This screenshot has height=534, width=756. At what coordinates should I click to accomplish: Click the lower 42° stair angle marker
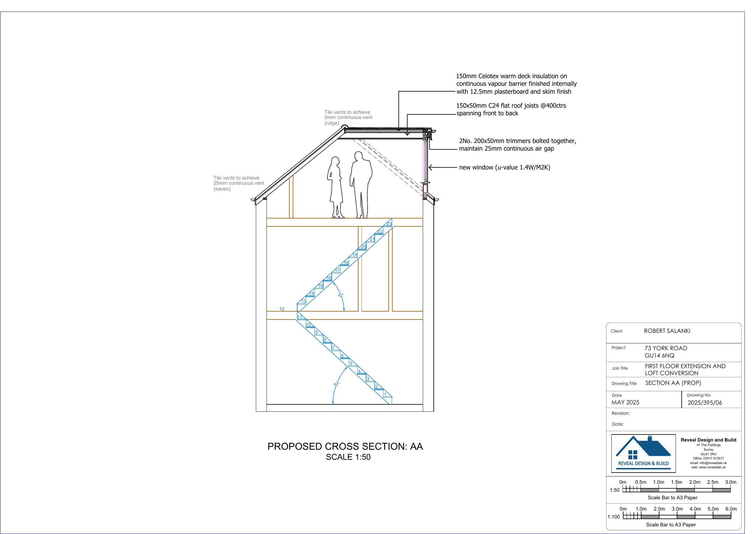336,384
